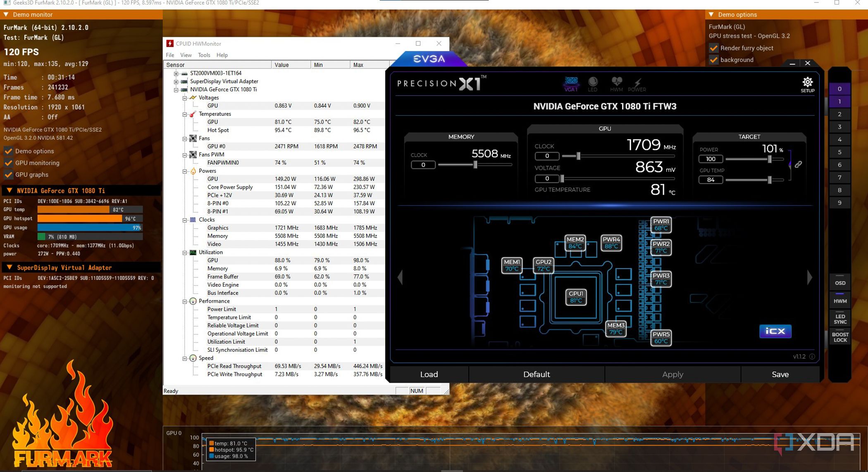Toggle the GPU graphs checkbox
Viewport: 868px width, 472px height.
(8, 174)
